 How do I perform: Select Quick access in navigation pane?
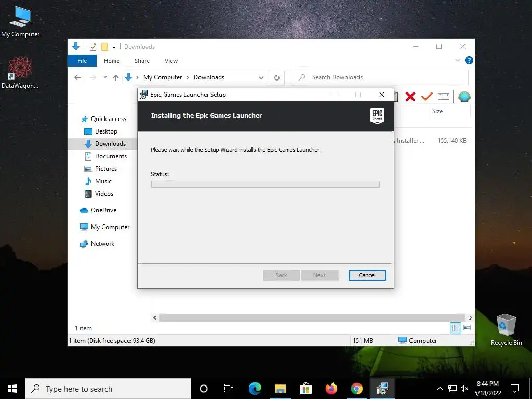pos(104,119)
